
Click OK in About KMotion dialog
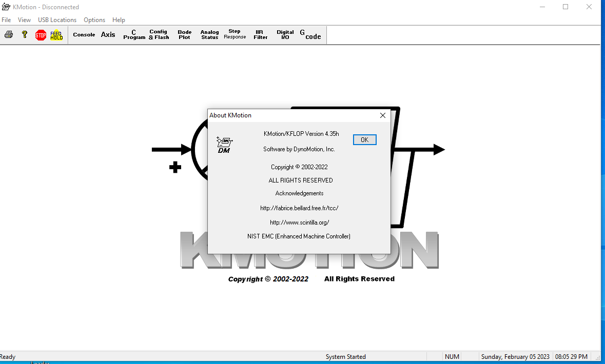click(x=364, y=140)
